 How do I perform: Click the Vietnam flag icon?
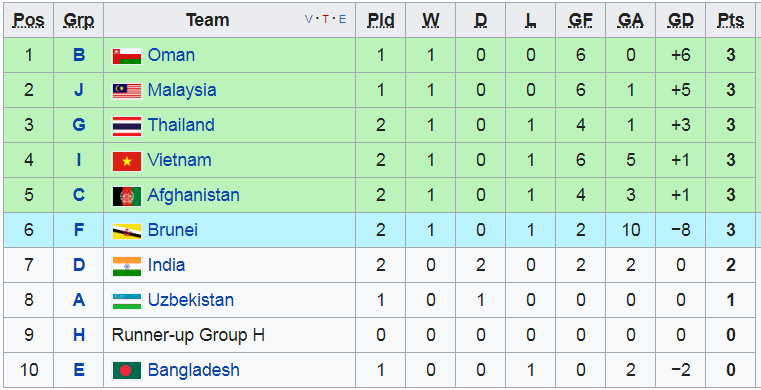click(x=127, y=161)
